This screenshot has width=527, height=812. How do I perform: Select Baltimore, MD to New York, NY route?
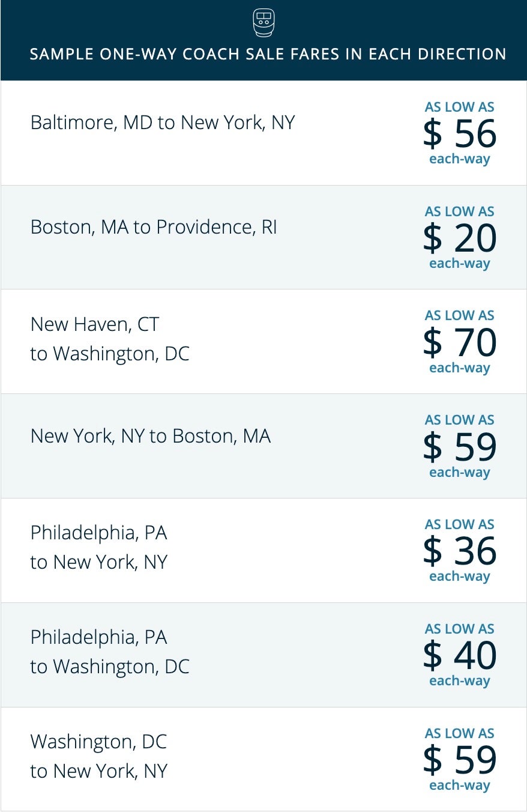tap(163, 123)
